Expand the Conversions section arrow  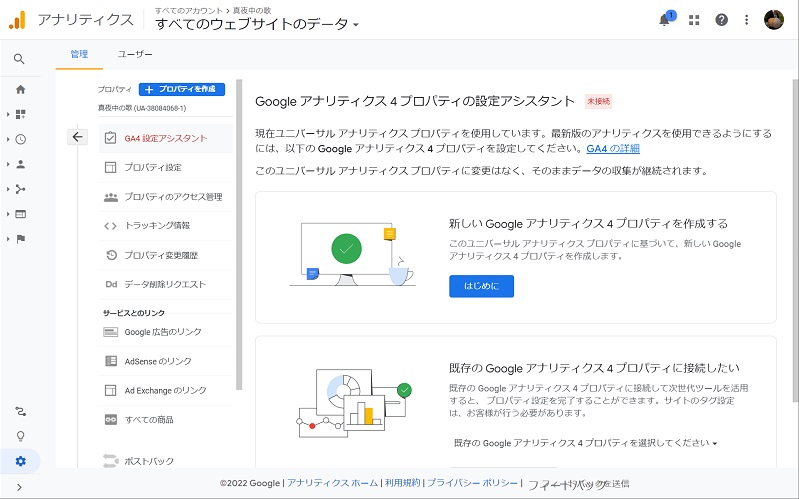(8, 239)
